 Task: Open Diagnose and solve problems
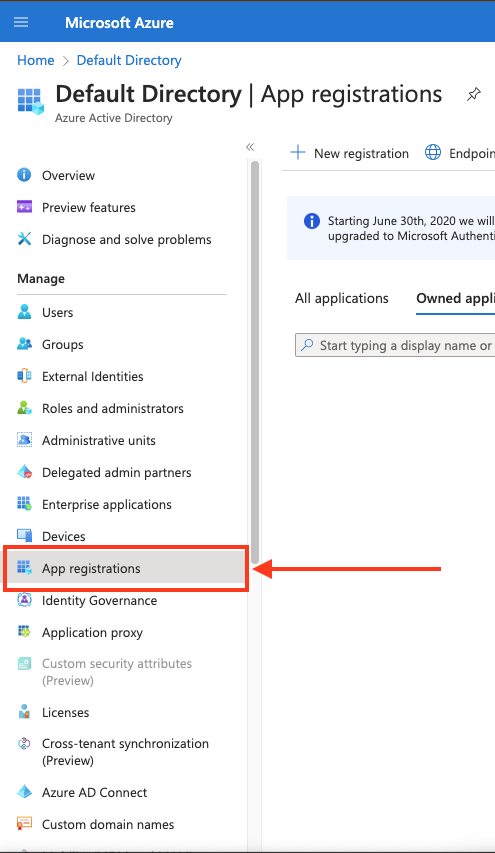click(127, 239)
